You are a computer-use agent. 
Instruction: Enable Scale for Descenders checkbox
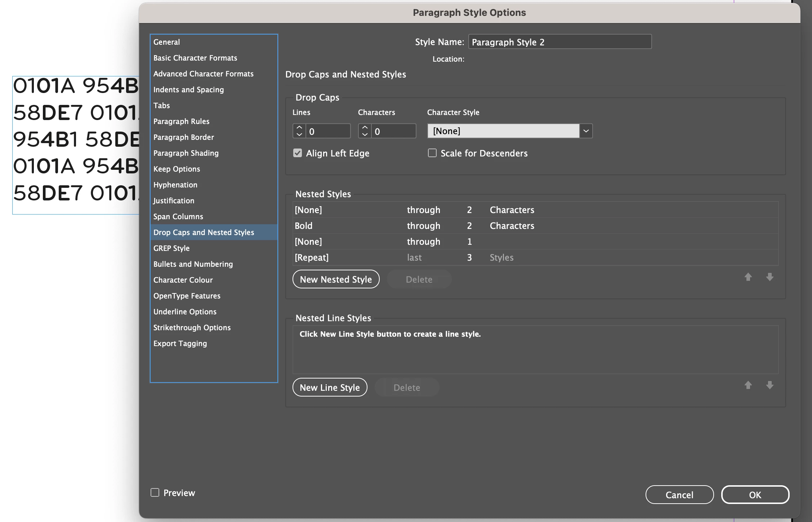pyautogui.click(x=432, y=153)
